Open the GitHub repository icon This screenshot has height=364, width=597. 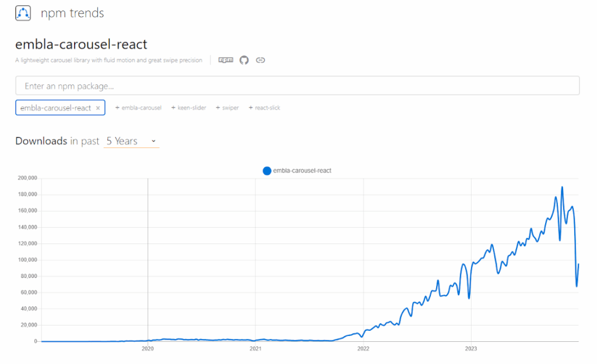[244, 60]
